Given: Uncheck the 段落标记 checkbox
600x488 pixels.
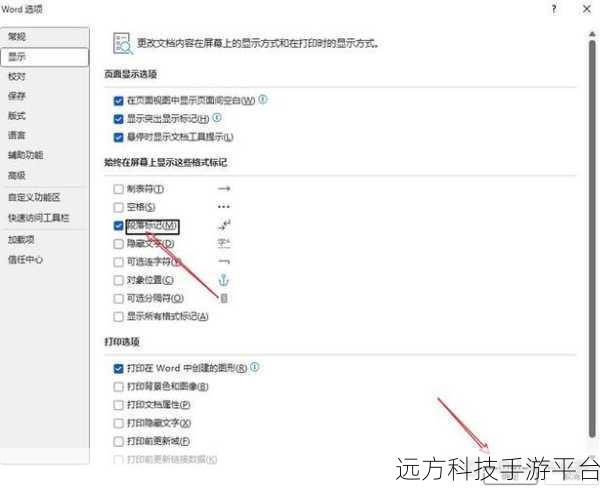Looking at the screenshot, I should click(118, 225).
